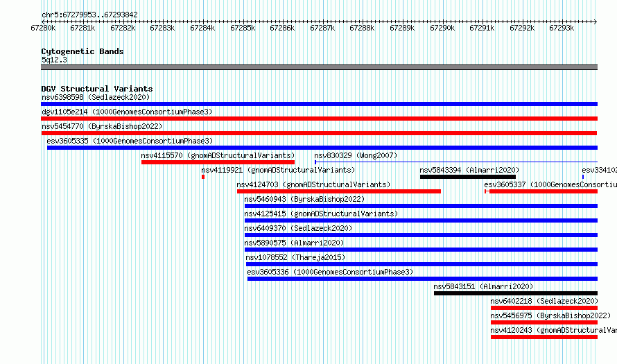Click the 67292k ruler tick label
The height and width of the screenshot is (364, 617).
click(522, 28)
